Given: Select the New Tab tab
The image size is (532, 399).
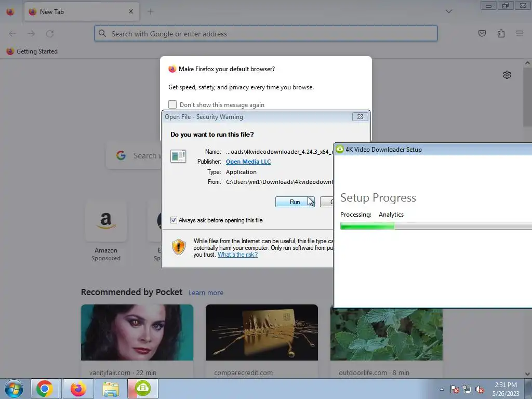Looking at the screenshot, I should 82,11.
